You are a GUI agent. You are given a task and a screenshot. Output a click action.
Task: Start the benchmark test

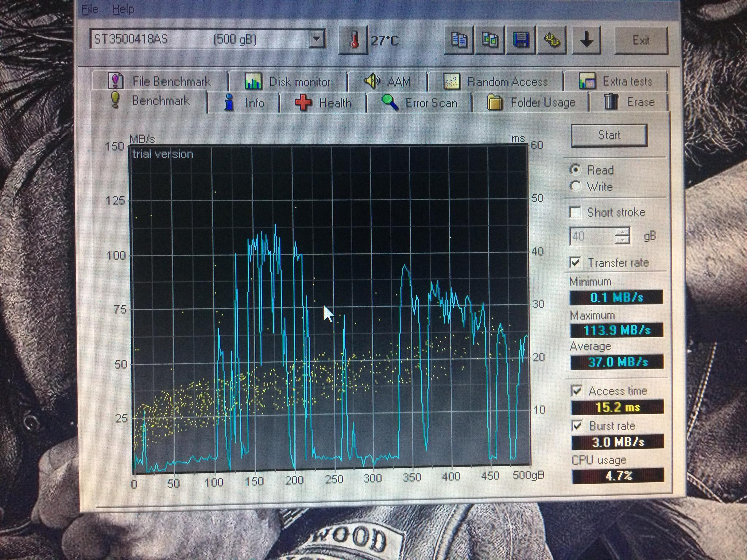(609, 135)
